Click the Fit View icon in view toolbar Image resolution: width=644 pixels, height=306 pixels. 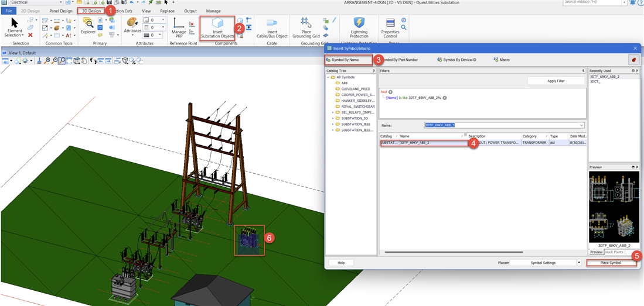click(x=69, y=61)
